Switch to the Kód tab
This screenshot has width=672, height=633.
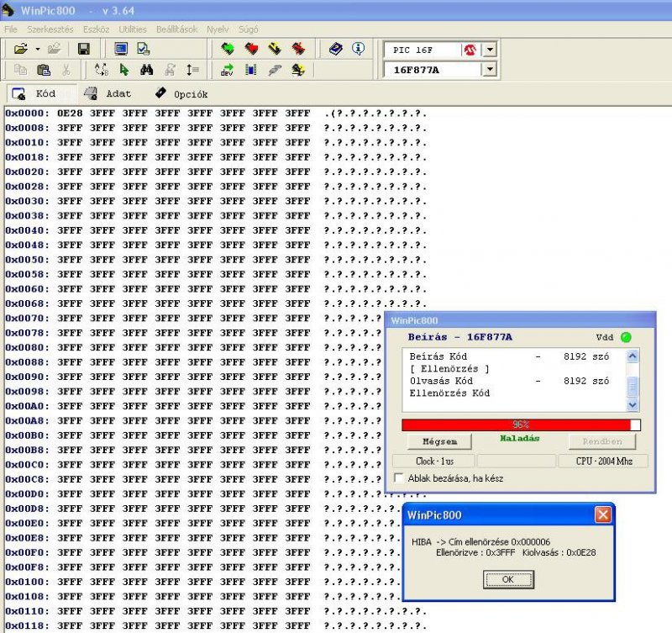[x=41, y=93]
